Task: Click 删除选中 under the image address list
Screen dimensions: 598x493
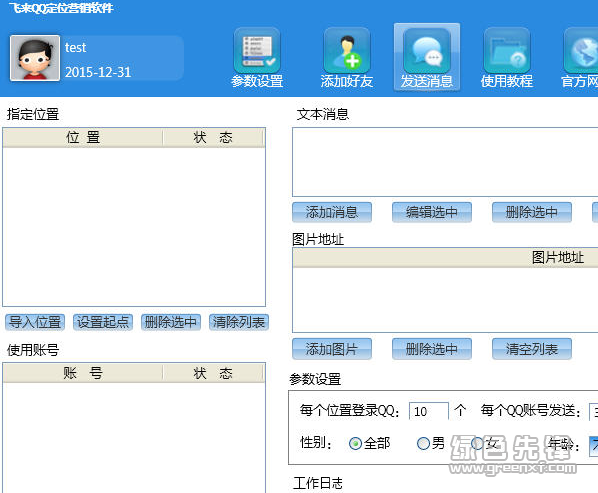Action: pos(432,349)
